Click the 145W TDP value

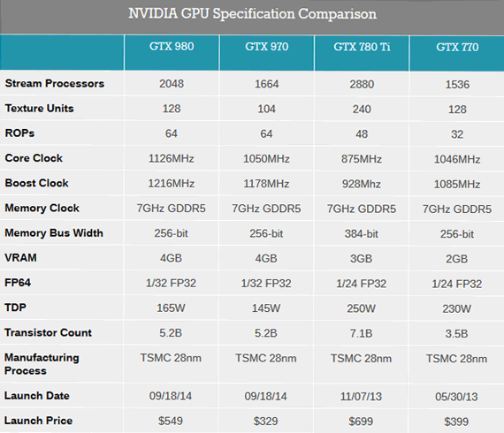[266, 308]
